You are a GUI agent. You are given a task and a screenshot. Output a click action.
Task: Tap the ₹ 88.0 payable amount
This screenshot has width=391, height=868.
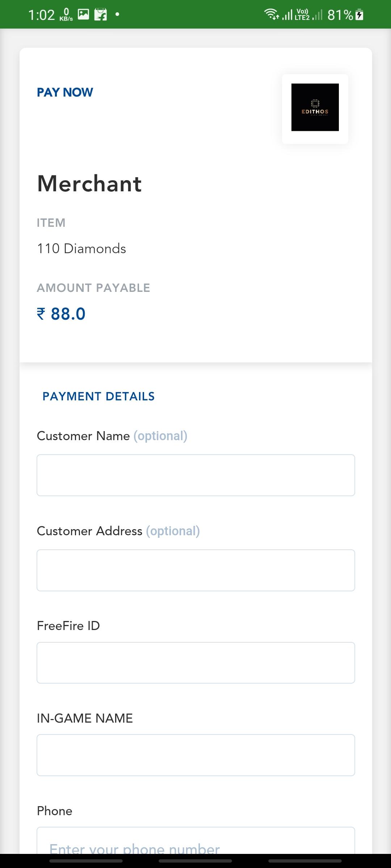[61, 314]
